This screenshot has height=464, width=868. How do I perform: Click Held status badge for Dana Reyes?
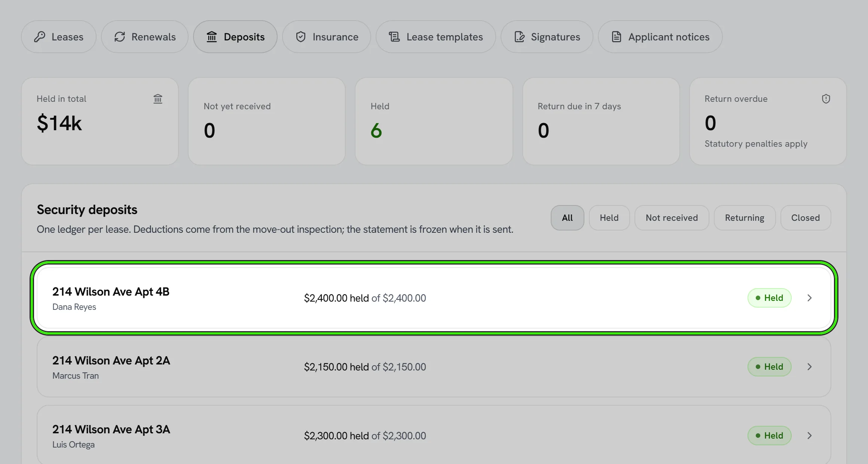(x=769, y=298)
